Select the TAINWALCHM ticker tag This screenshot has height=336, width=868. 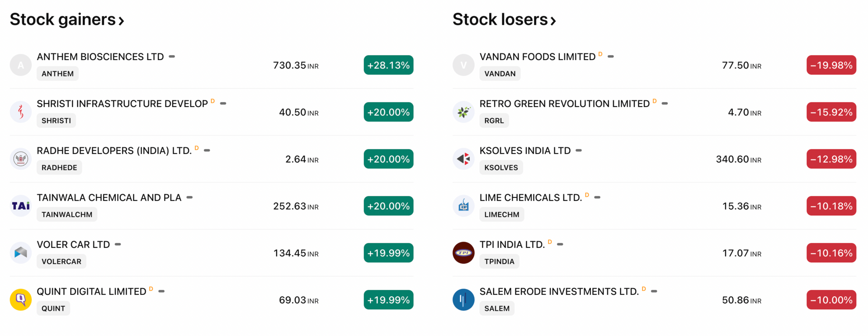(67, 215)
